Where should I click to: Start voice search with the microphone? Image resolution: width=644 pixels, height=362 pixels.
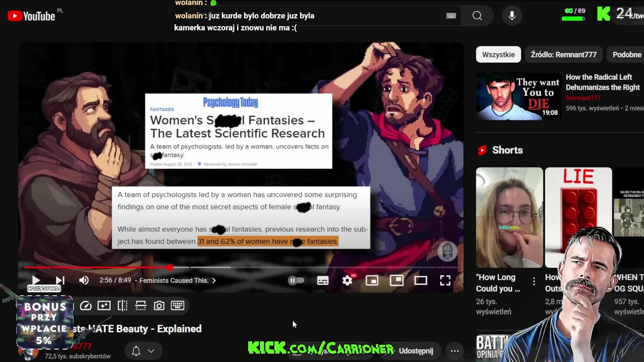click(x=512, y=16)
